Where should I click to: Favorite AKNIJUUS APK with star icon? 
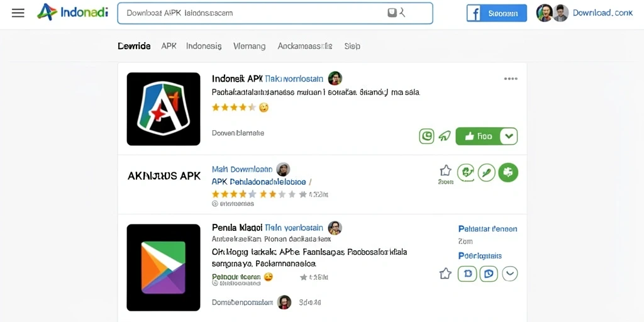tap(445, 170)
